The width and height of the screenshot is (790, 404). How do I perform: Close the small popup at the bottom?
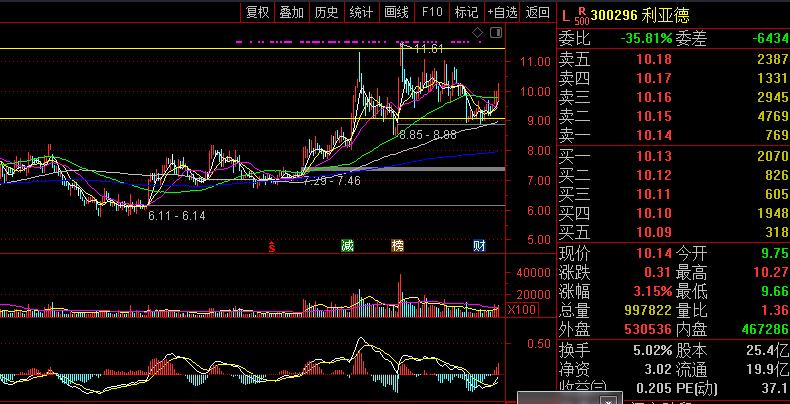[608, 401]
